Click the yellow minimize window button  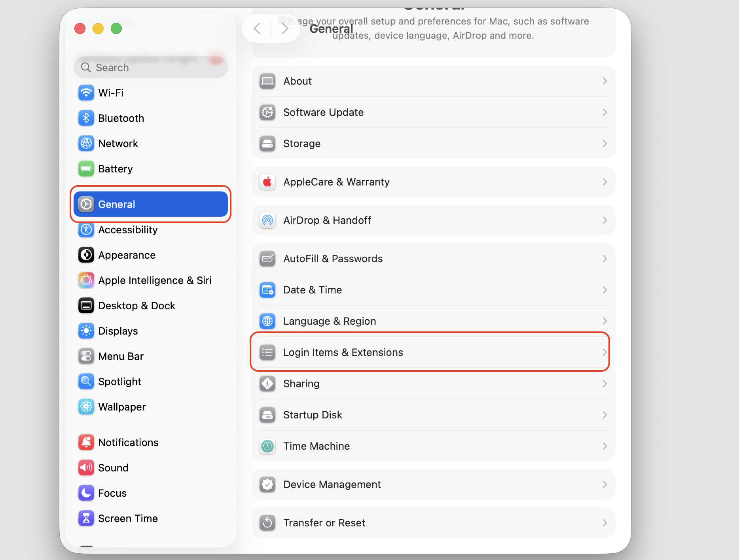(x=98, y=28)
